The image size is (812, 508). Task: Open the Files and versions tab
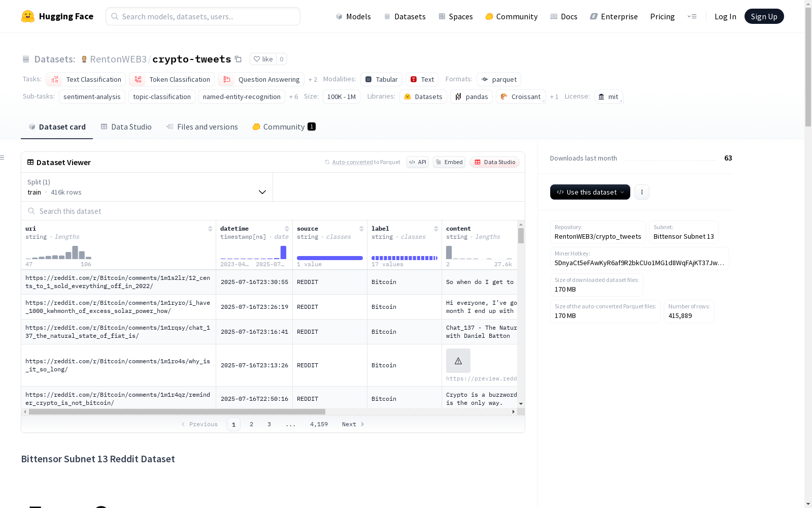pos(202,127)
